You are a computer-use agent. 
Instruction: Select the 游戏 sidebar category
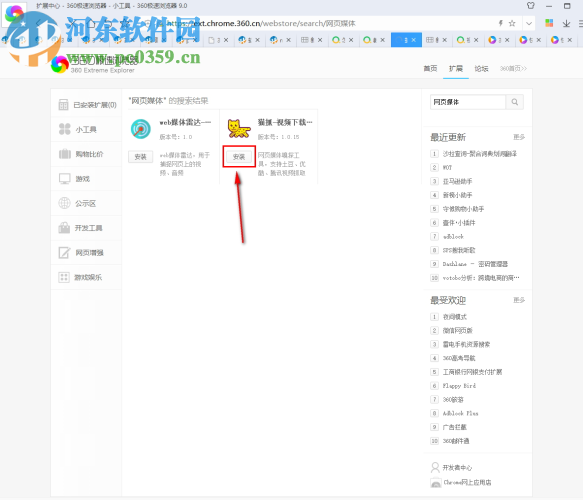(x=86, y=179)
